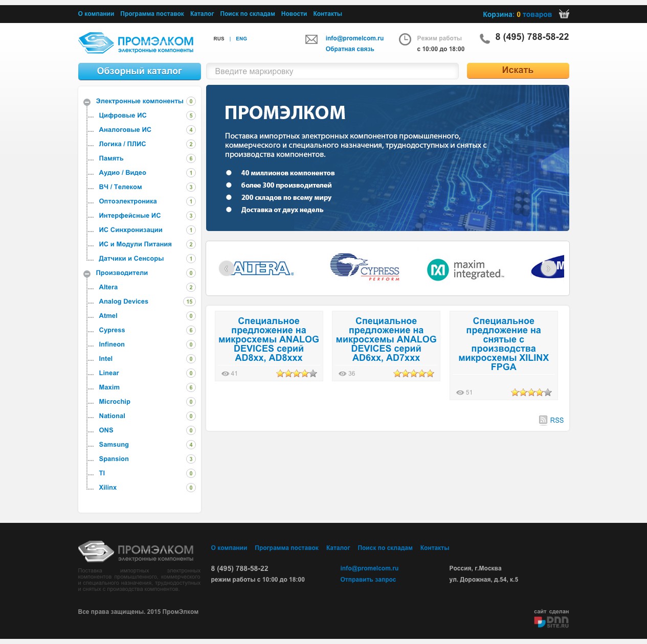The height and width of the screenshot is (644, 647).
Task: Open footer Программа поставок link
Action: coord(286,548)
